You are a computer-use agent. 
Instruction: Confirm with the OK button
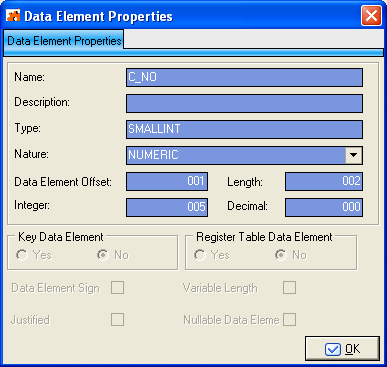pos(342,349)
